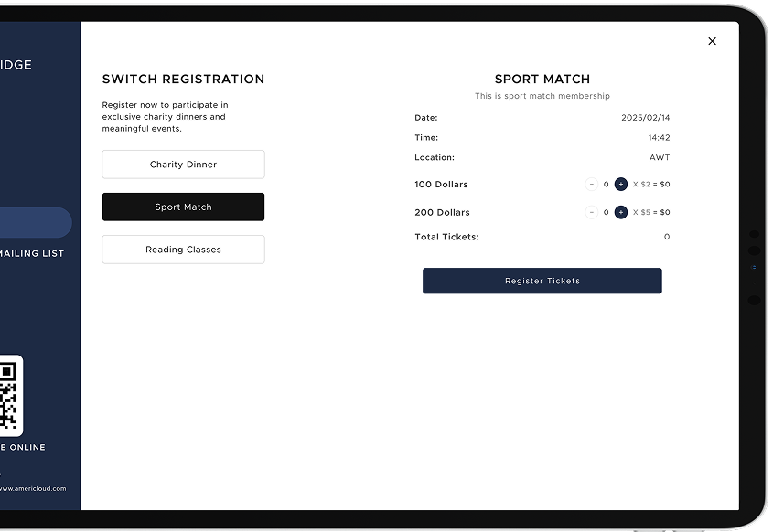Click the Date: label
The image size is (773, 532).
click(426, 118)
